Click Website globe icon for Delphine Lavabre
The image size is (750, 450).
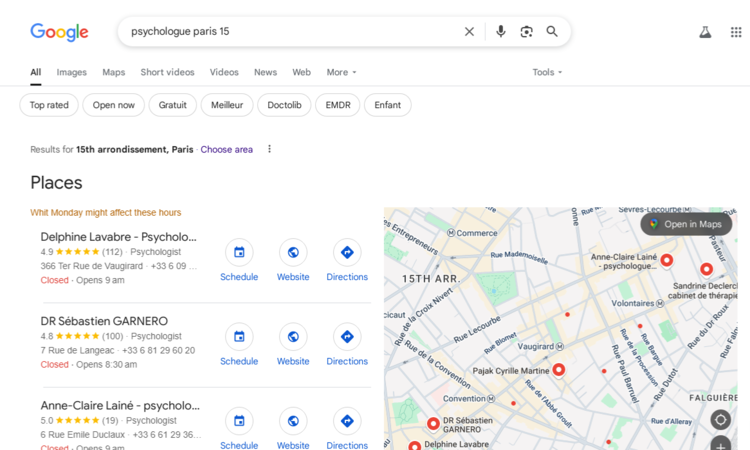click(x=293, y=252)
